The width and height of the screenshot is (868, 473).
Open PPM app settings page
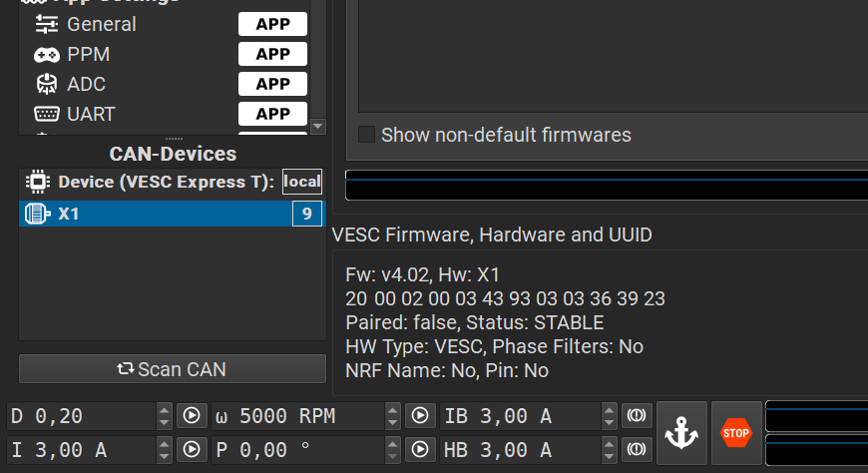[x=88, y=54]
